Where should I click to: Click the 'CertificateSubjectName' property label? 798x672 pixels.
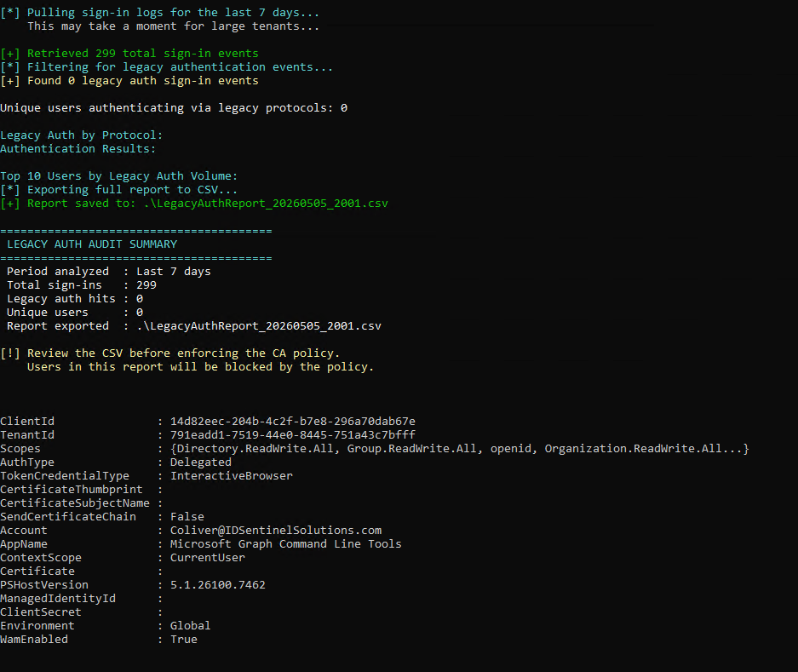[x=75, y=503]
